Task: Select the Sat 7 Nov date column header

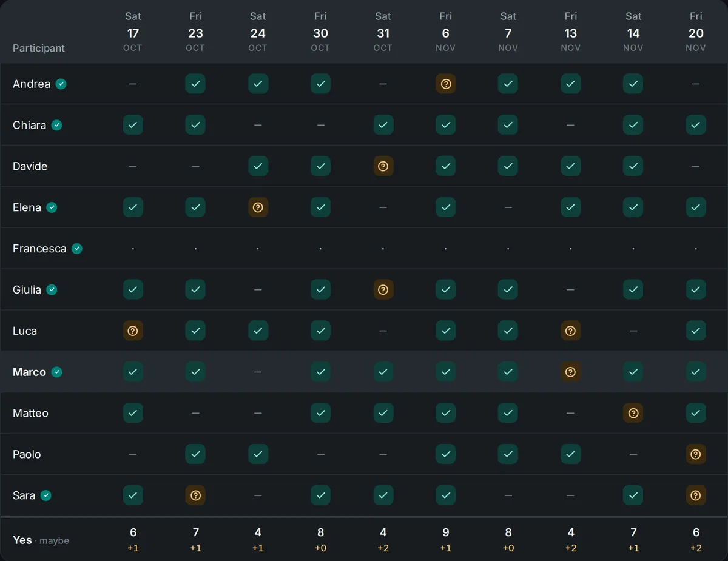Action: [508, 32]
